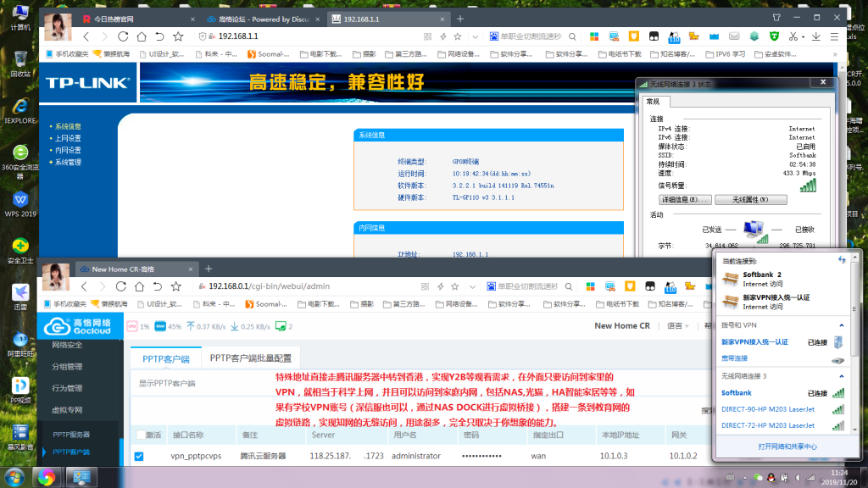
Task: Collapse the 拨号和 VPN section
Action: tap(842, 325)
